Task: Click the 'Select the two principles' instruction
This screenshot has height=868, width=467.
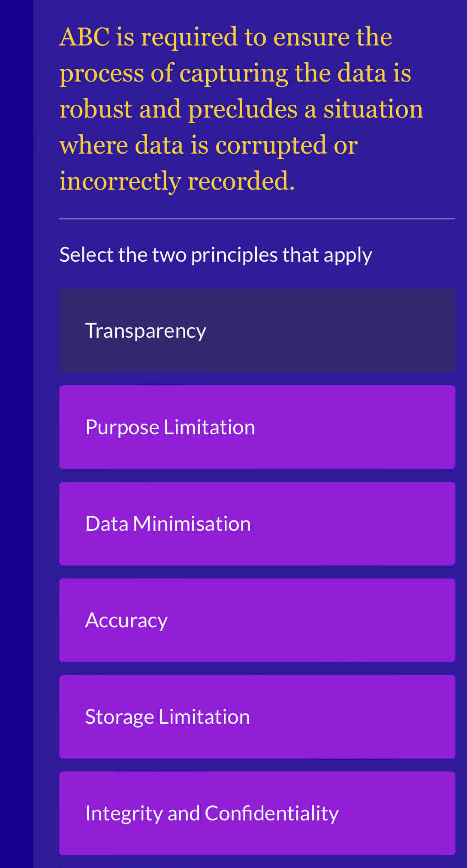Action: [216, 254]
